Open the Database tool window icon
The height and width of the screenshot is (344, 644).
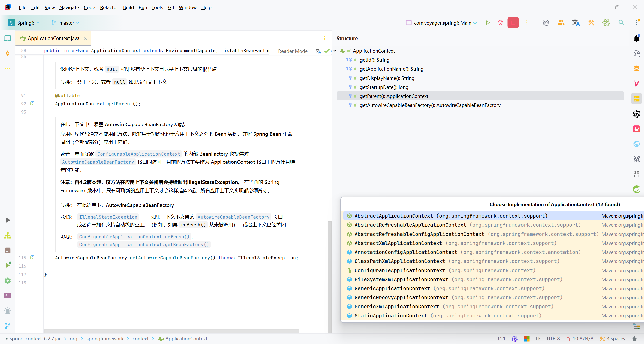(636, 68)
